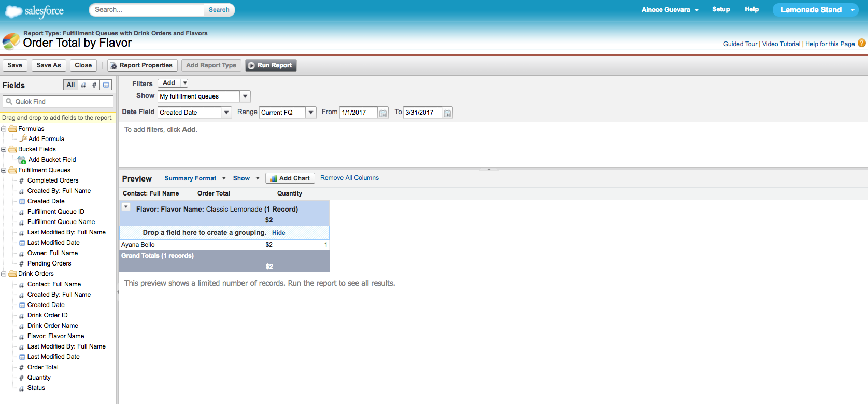This screenshot has width=868, height=404.
Task: Open the Lemonade Stand app menu
Action: [816, 10]
